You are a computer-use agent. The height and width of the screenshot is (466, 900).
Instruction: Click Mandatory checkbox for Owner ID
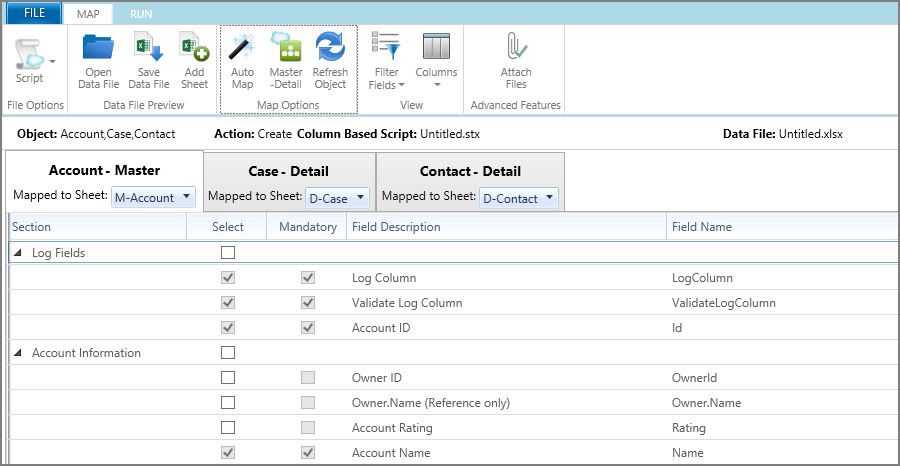click(x=308, y=378)
